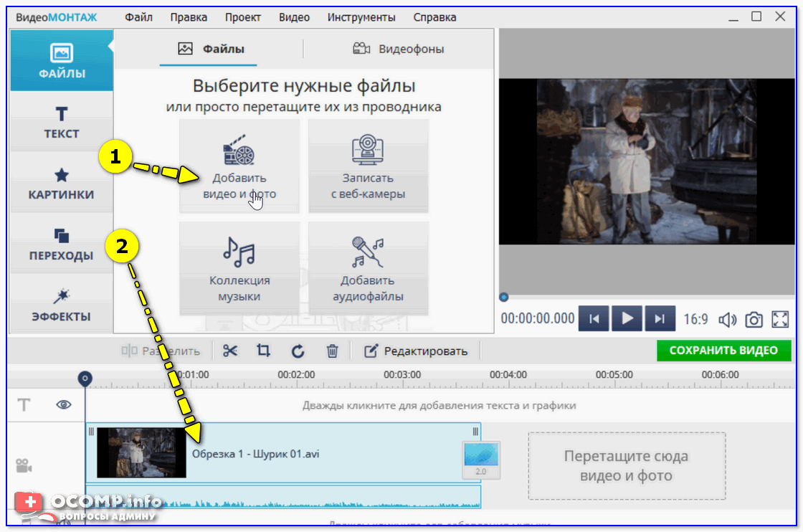Maximize the ВидеоМОНТАЖ window
The width and height of the screenshot is (803, 532).
click(756, 17)
